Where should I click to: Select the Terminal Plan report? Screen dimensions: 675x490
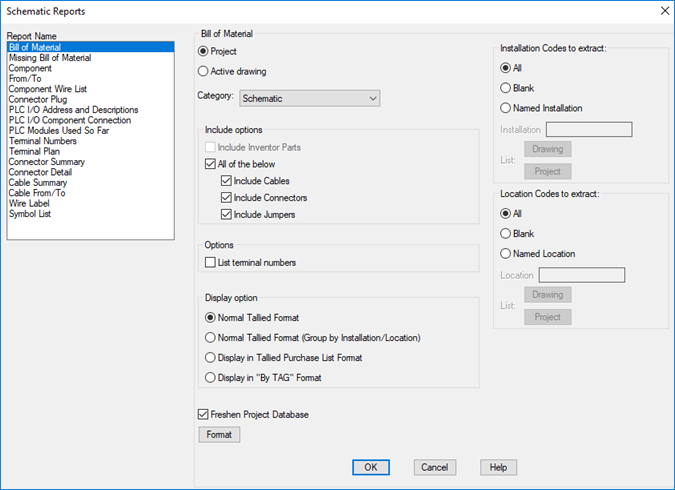34,151
